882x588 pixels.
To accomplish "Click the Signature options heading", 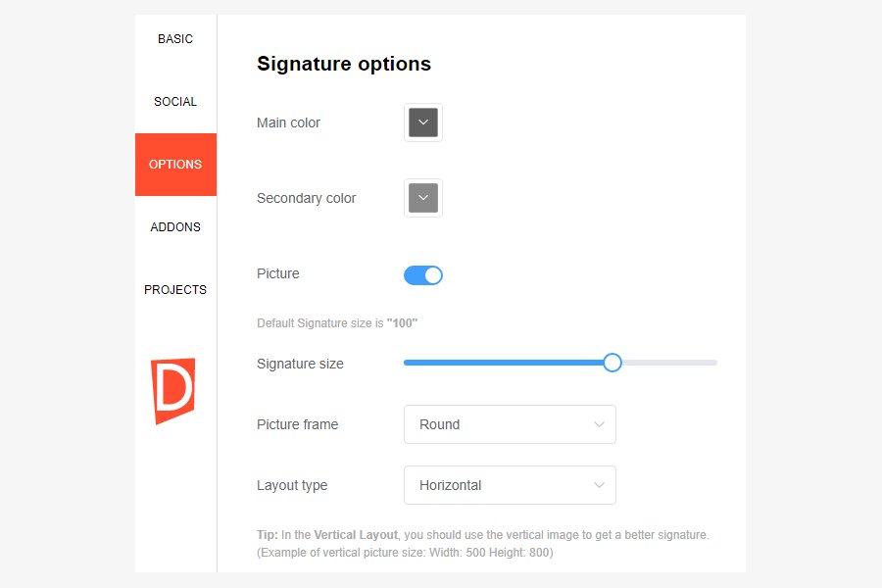I will (x=343, y=64).
